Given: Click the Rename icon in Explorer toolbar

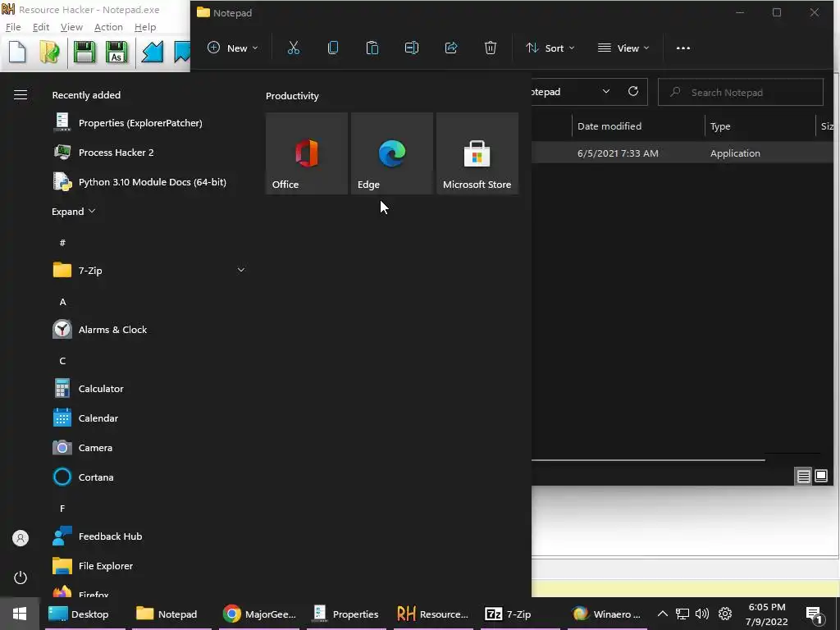Looking at the screenshot, I should [x=412, y=48].
